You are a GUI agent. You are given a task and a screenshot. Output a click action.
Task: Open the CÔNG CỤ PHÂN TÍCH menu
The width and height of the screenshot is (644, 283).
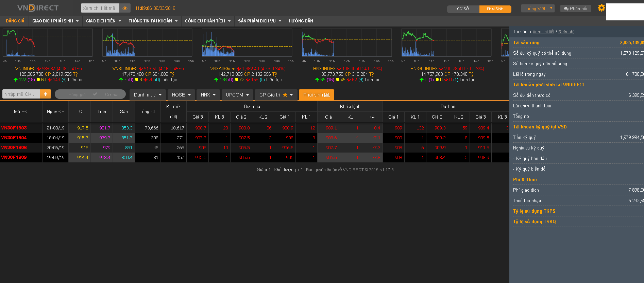(208, 21)
